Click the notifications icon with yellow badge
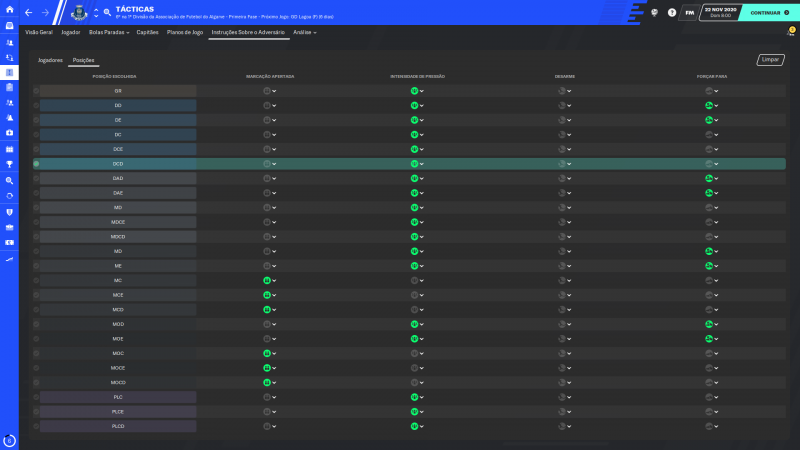The width and height of the screenshot is (800, 450). pos(791,32)
